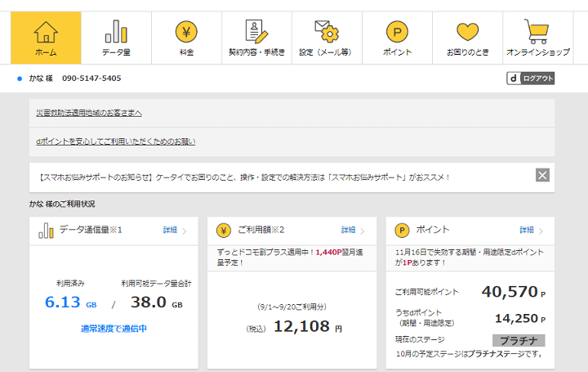This screenshot has height=372, width=588.
Task: Click chevron arrow in ポイント card header
Action: [x=541, y=231]
